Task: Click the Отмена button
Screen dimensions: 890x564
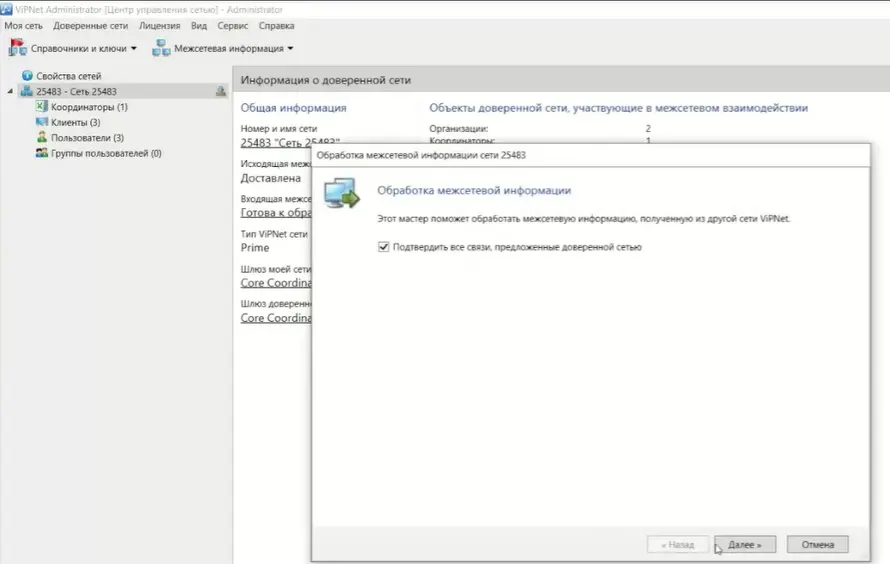Action: (x=817, y=544)
